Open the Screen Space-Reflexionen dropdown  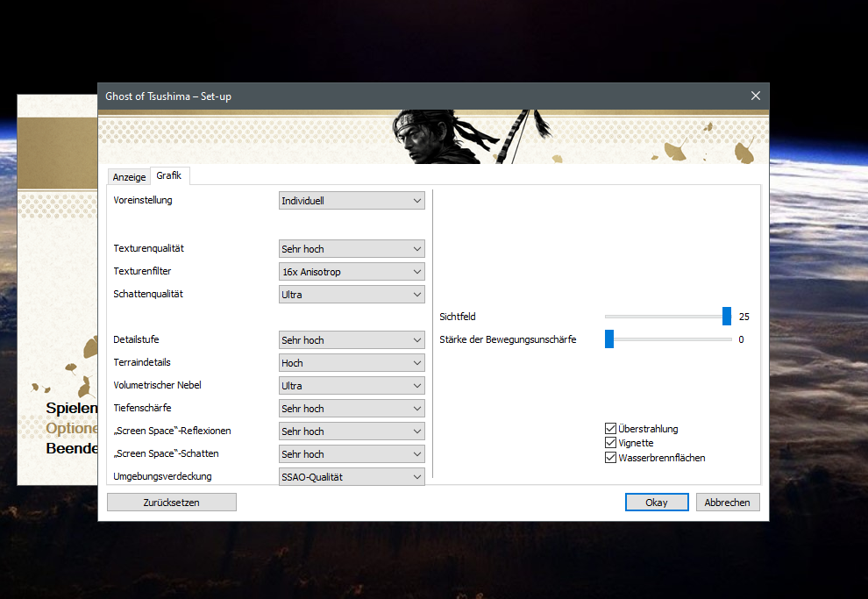[352, 431]
